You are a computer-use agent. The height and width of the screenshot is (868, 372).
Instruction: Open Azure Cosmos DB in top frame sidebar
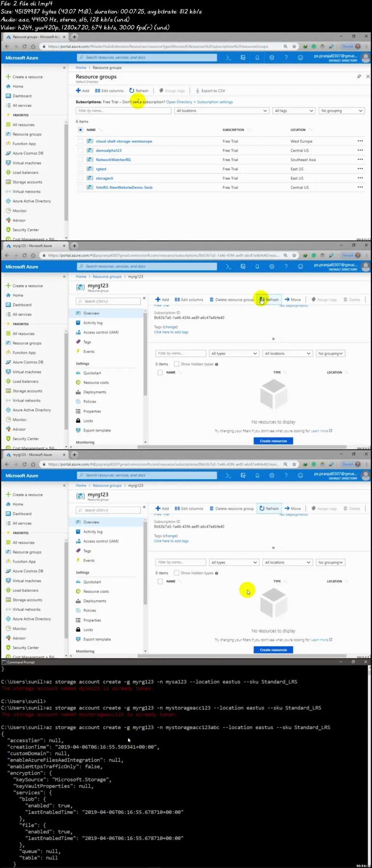pos(28,153)
